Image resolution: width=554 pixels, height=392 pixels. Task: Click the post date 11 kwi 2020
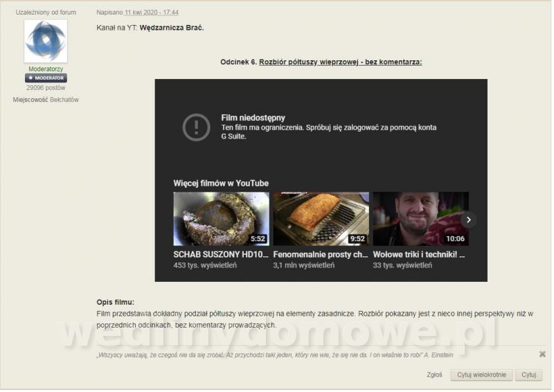pos(151,12)
